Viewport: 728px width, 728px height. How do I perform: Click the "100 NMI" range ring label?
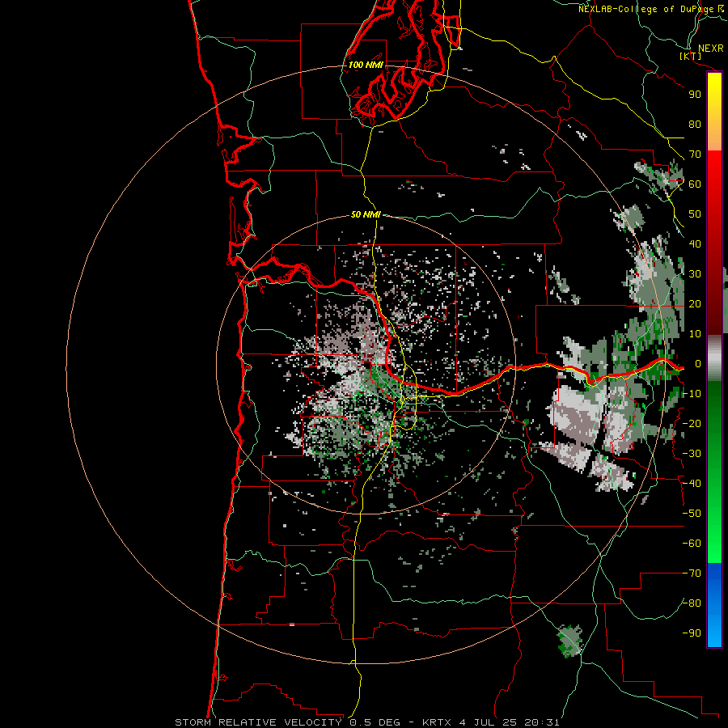pyautogui.click(x=366, y=65)
